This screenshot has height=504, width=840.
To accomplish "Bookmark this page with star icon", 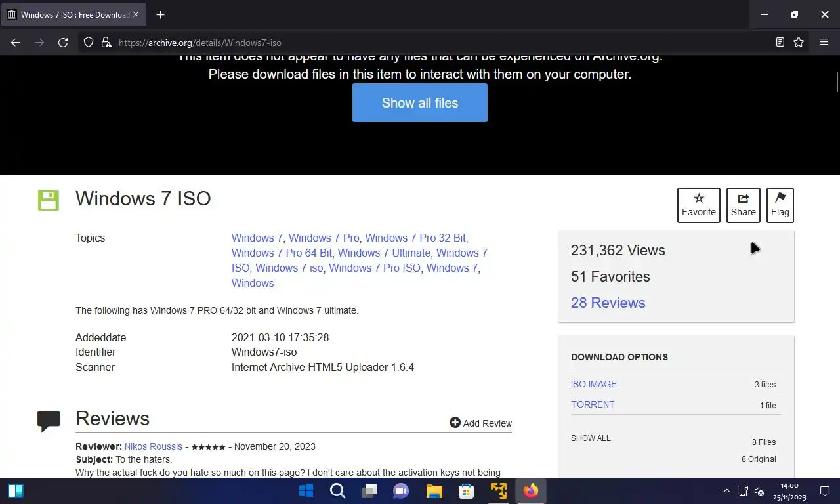I will click(799, 42).
